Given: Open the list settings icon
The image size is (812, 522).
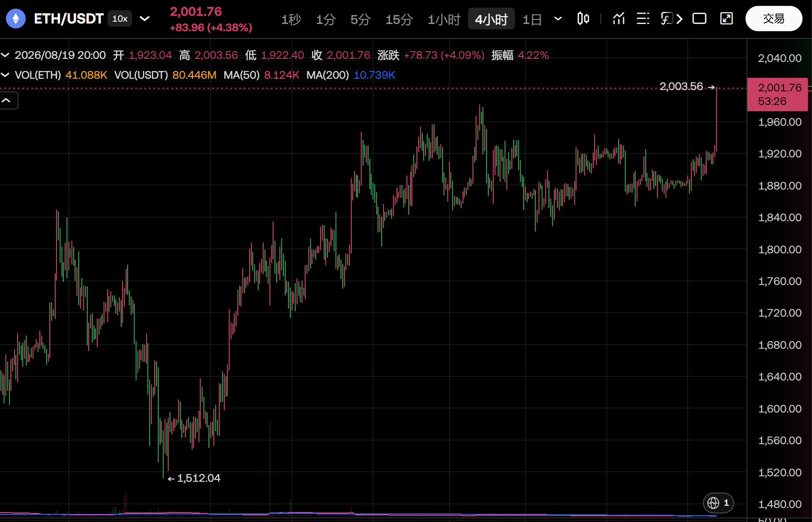Looking at the screenshot, I should point(643,19).
